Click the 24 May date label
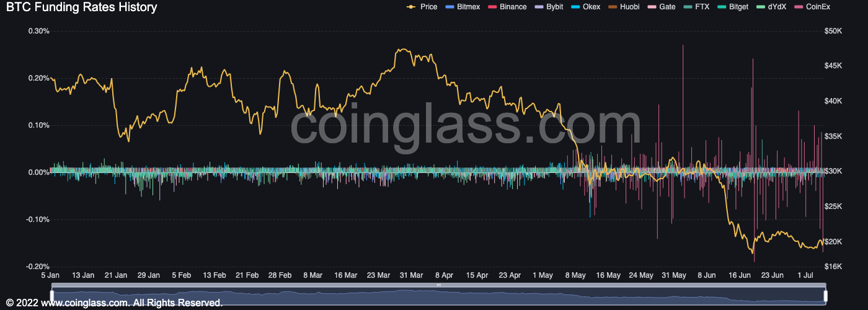Screen dimensions: 868x310 click(x=641, y=275)
